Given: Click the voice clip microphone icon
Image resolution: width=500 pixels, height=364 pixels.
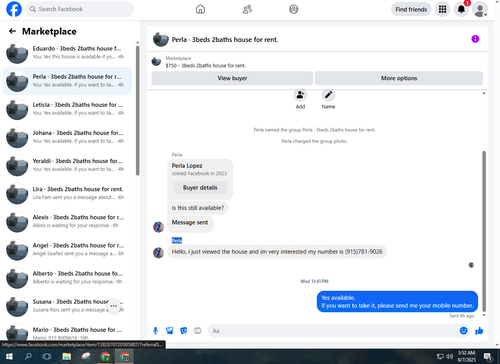Looking at the screenshot, I should tap(155, 331).
